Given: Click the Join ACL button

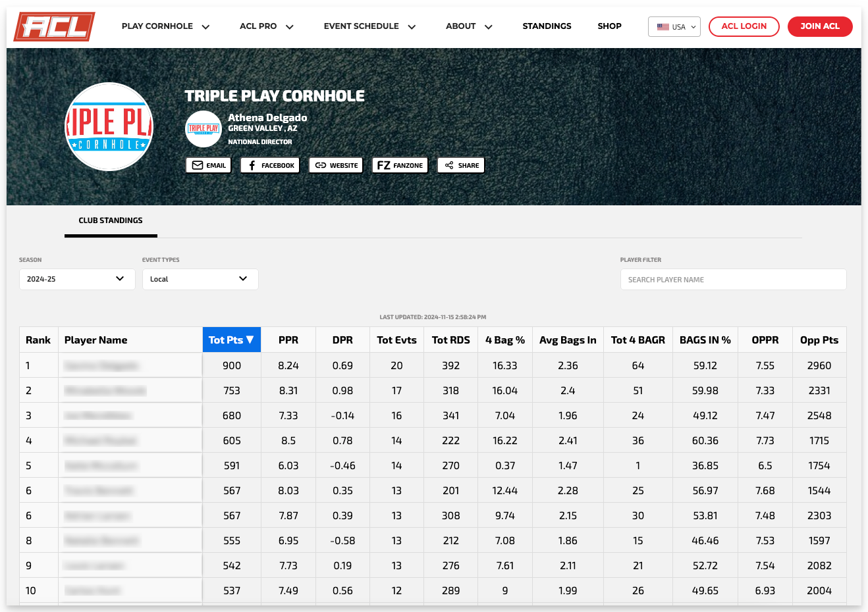Looking at the screenshot, I should click(x=820, y=26).
